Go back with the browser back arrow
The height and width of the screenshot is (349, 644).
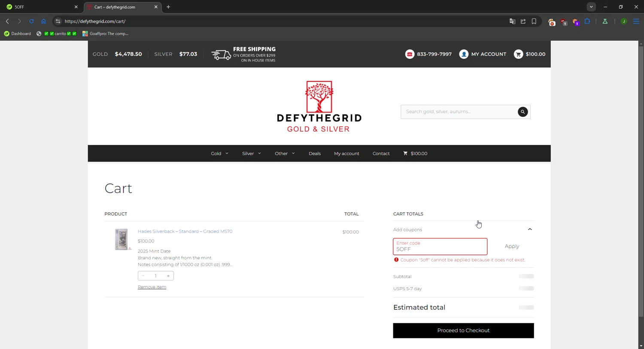[x=7, y=21]
